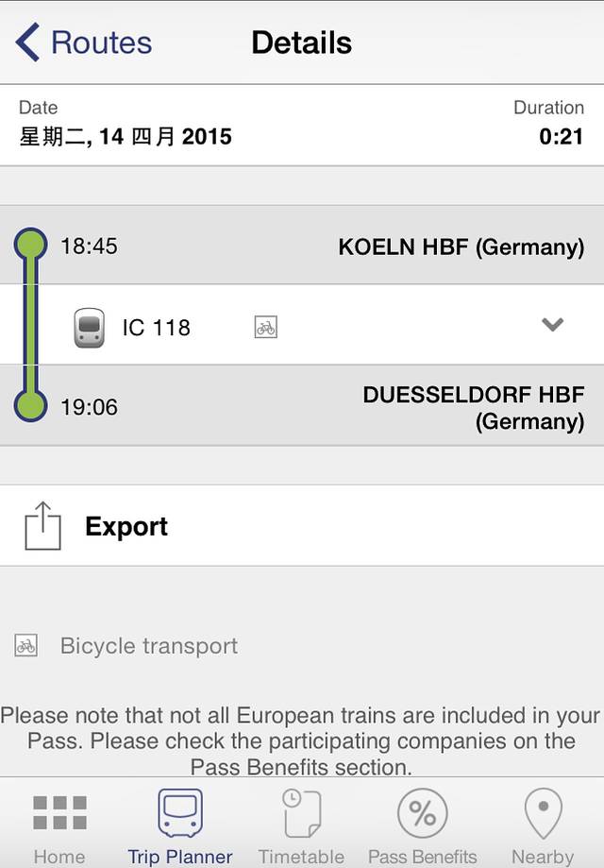604x868 pixels.
Task: Tap the back arrow icon beside Routes
Action: point(27,43)
